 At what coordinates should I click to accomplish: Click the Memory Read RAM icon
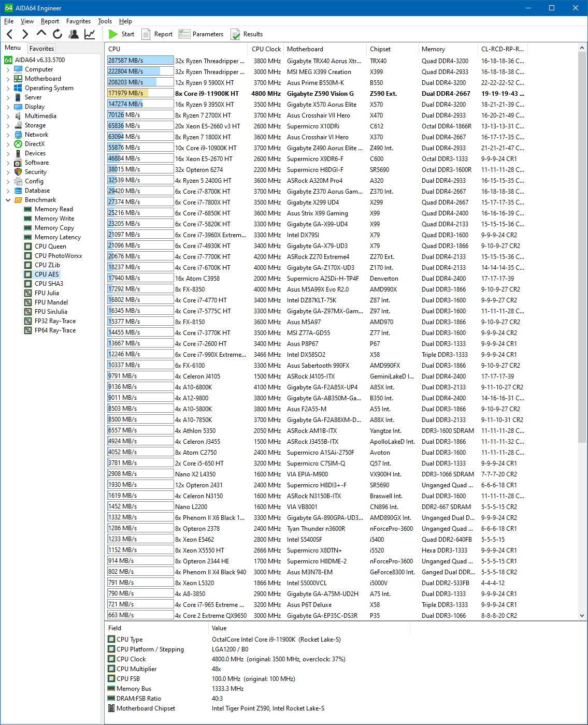[28, 209]
